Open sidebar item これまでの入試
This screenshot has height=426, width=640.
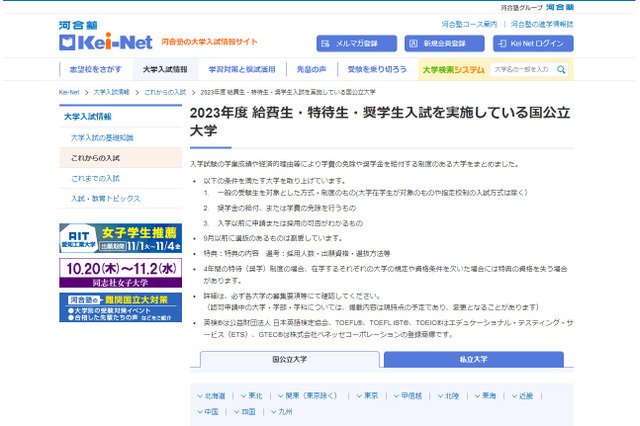coord(120,178)
